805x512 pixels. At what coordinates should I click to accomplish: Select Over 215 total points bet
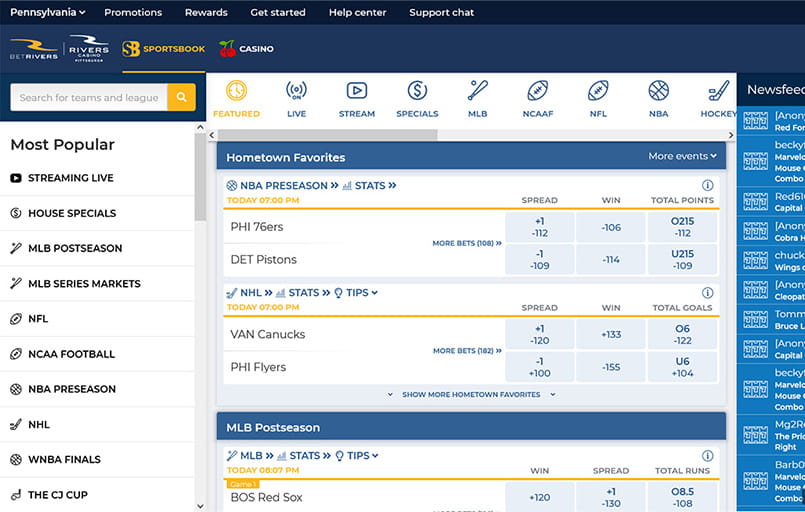coord(682,227)
